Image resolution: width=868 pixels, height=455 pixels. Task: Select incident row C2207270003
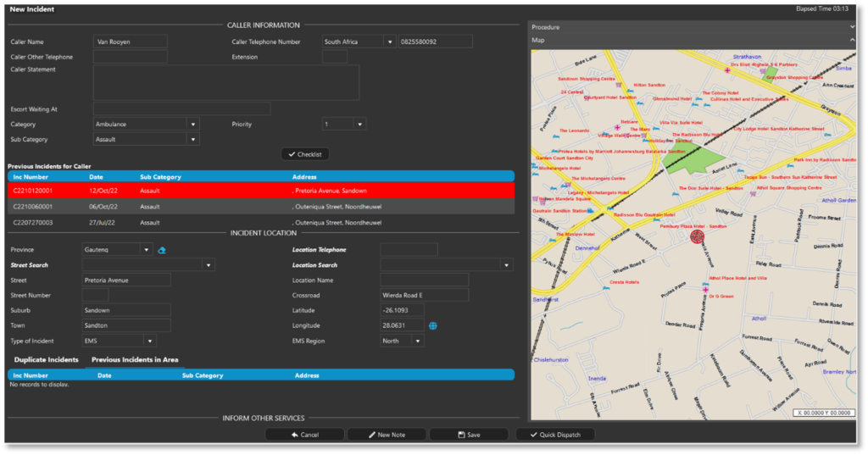click(261, 223)
